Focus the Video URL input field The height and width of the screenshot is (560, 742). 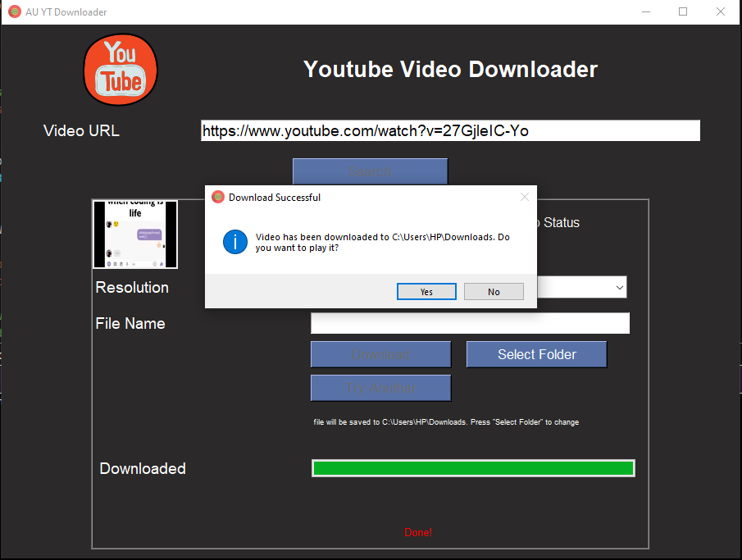coord(450,130)
